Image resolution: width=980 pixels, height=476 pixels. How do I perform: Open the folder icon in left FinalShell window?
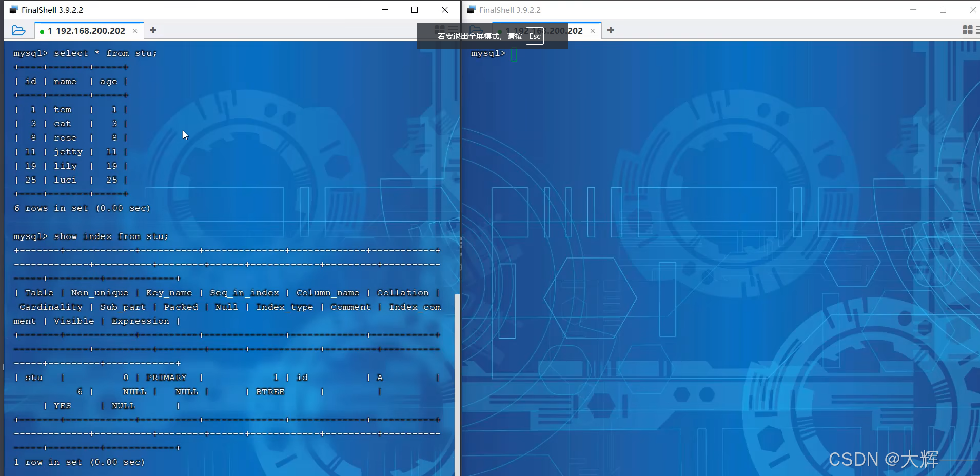click(18, 30)
